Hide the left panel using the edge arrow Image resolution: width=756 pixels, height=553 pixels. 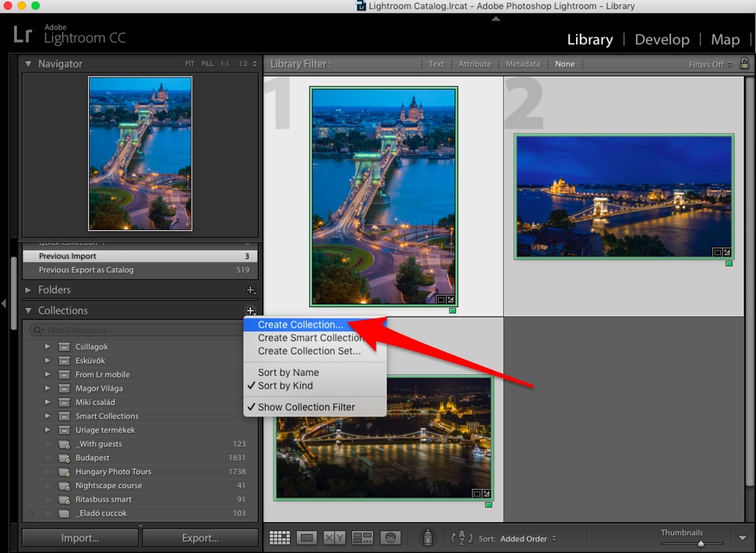tap(4, 303)
